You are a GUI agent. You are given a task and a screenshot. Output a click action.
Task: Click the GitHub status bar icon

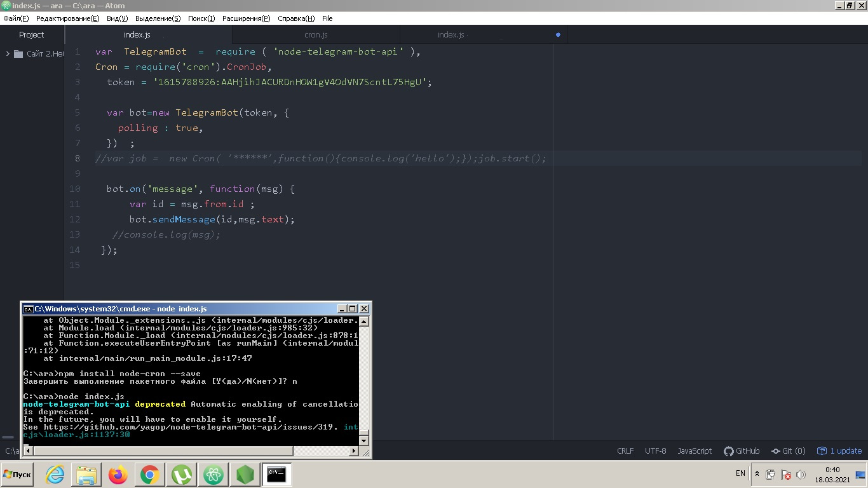click(x=742, y=451)
